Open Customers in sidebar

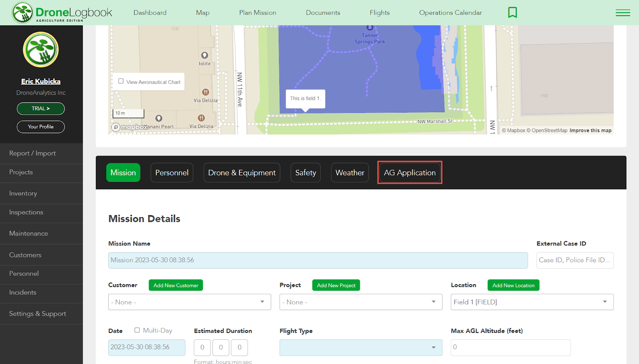point(41,255)
